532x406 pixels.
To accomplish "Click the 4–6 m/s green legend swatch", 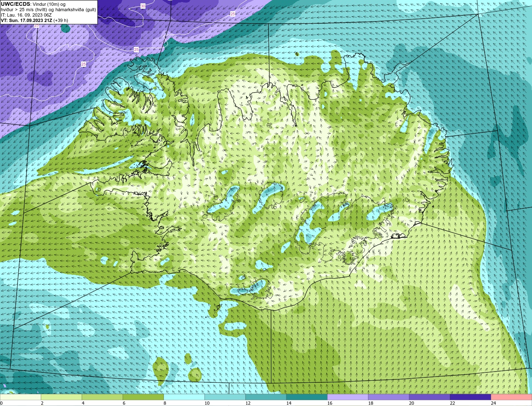I will (x=102, y=397).
